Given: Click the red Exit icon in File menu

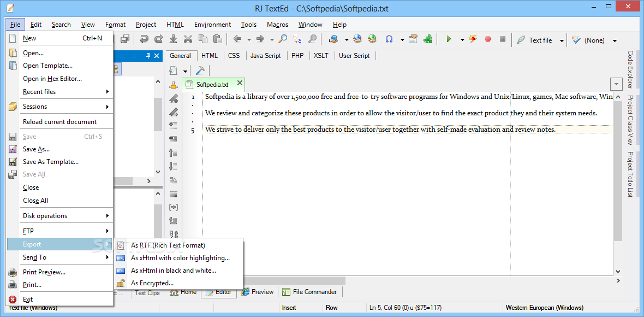Looking at the screenshot, I should (x=13, y=300).
